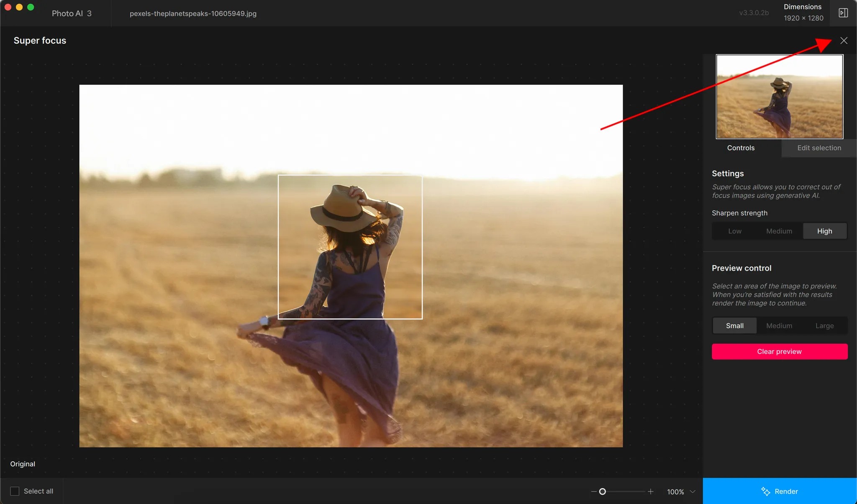The image size is (857, 504).
Task: Click the macOS yellow minimize button
Action: pyautogui.click(x=19, y=7)
